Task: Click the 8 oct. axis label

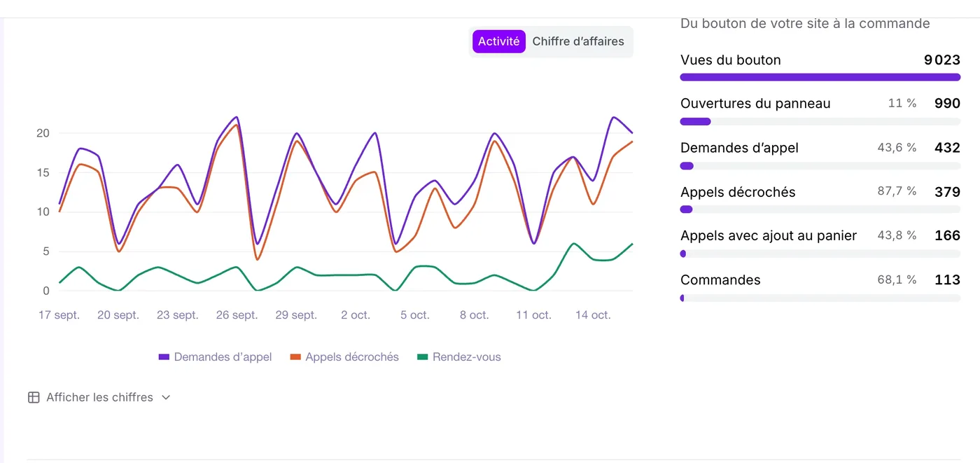Action: (x=474, y=315)
